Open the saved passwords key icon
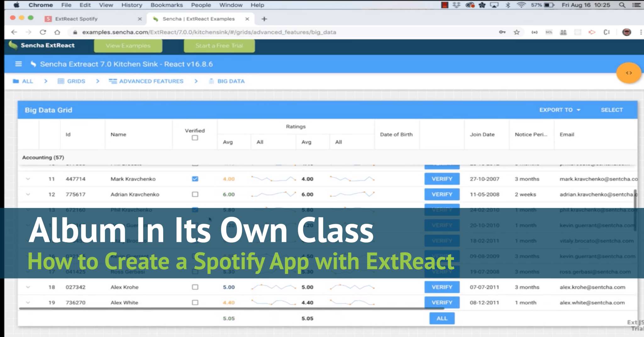 pos(502,32)
